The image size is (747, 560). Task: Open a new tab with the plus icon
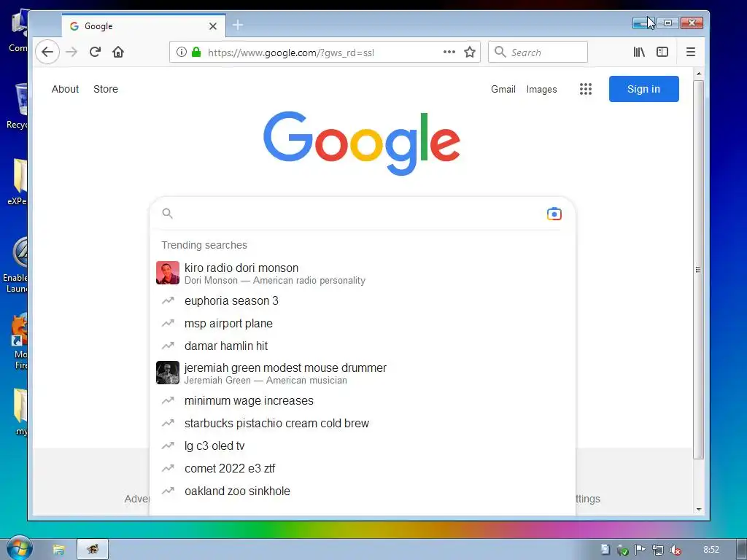238,25
